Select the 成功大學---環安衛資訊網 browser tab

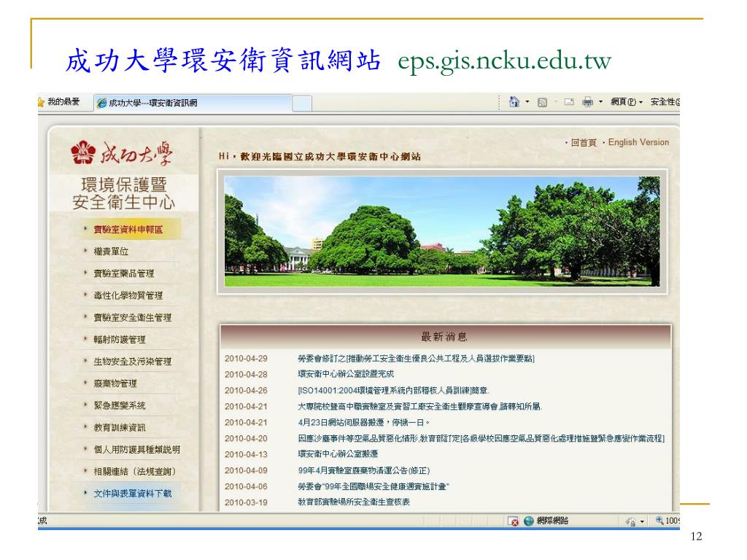[193, 103]
